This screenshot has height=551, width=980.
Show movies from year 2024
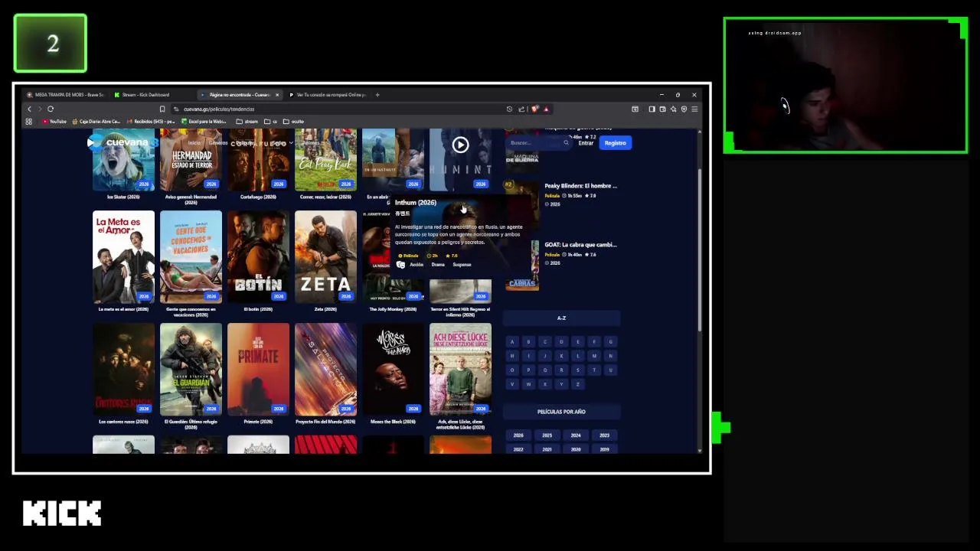point(576,435)
